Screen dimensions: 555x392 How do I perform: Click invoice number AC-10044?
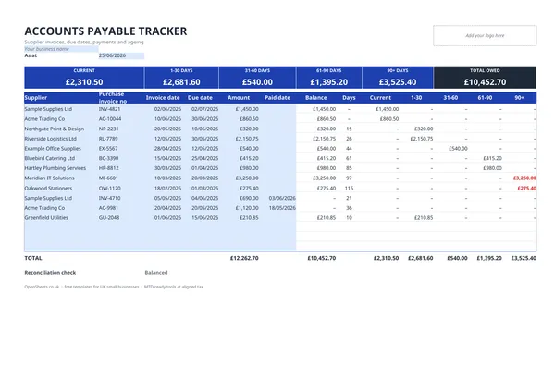[x=110, y=119]
